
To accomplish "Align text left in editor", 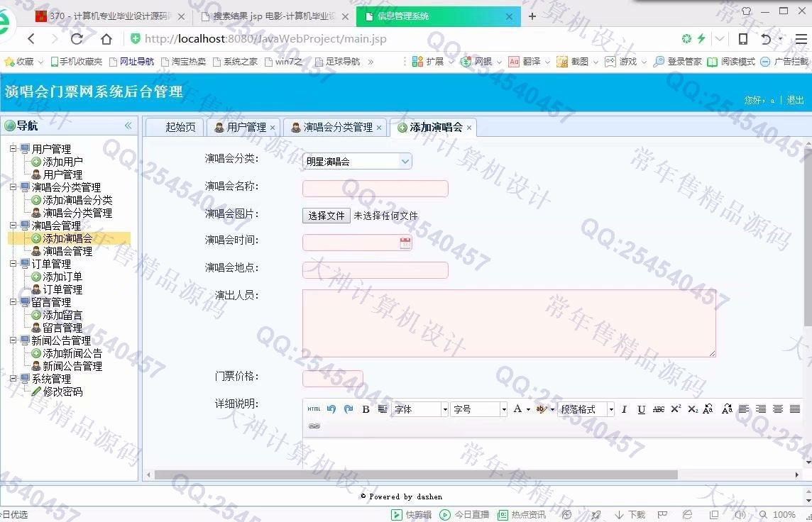I will point(744,409).
